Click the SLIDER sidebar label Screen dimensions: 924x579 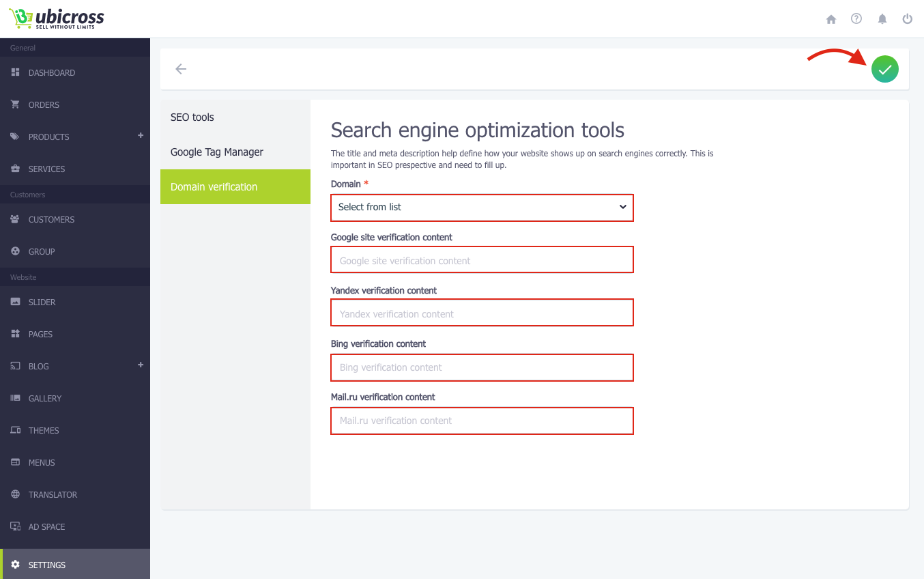[42, 302]
